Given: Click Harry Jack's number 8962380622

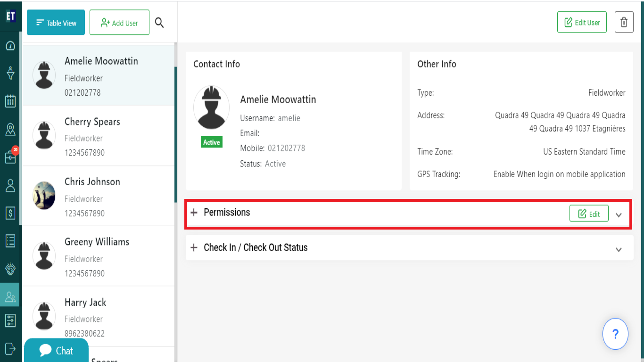Looking at the screenshot, I should (x=84, y=333).
